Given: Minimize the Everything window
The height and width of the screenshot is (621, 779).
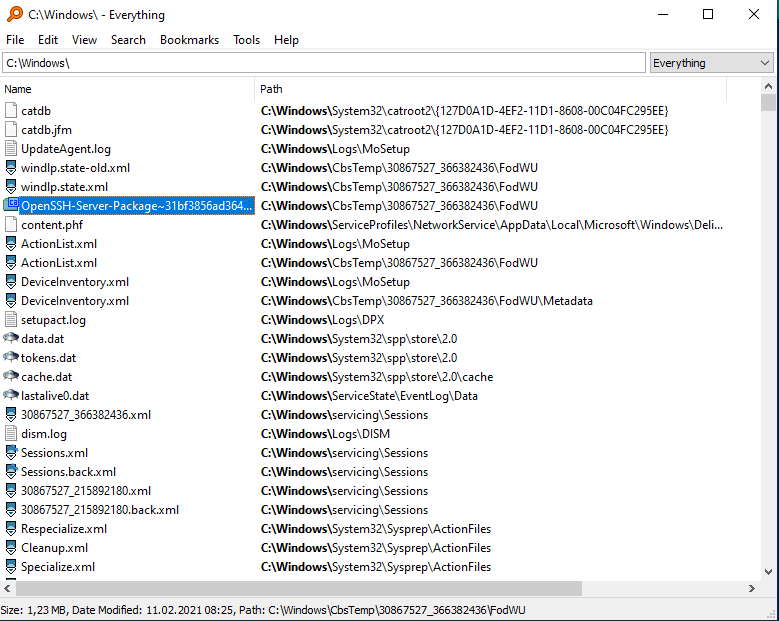Looking at the screenshot, I should 662,14.
